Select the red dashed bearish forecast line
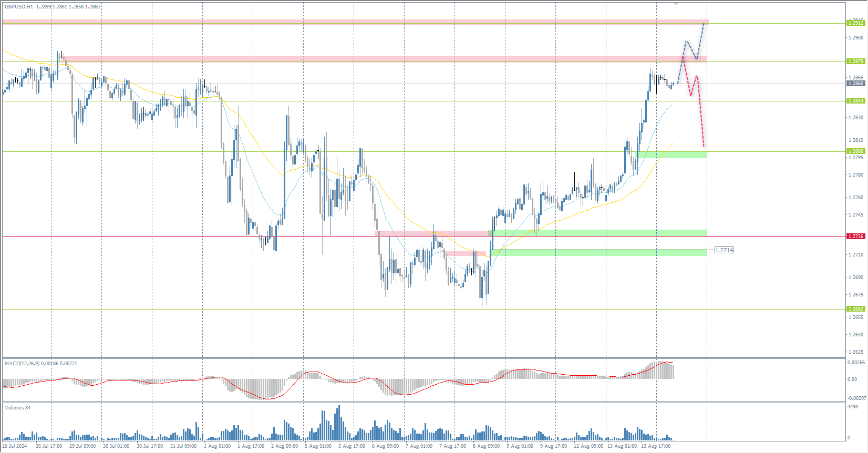 point(694,102)
